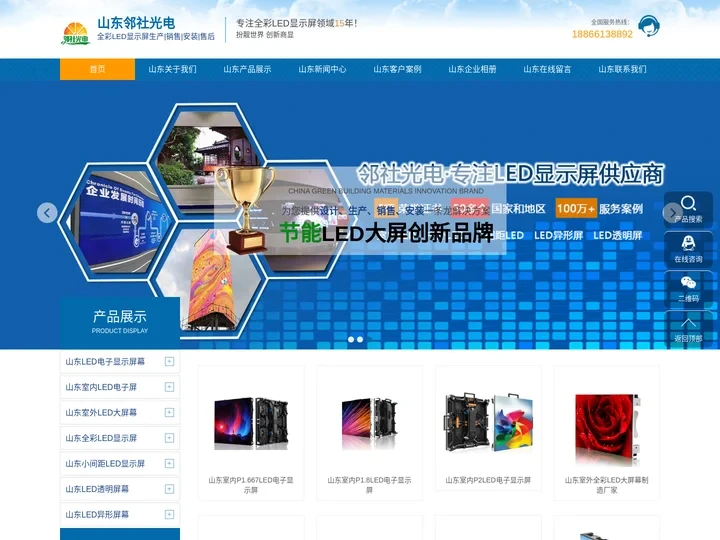Open 山东室内P1.667LED电子显示屏 product image

click(251, 423)
